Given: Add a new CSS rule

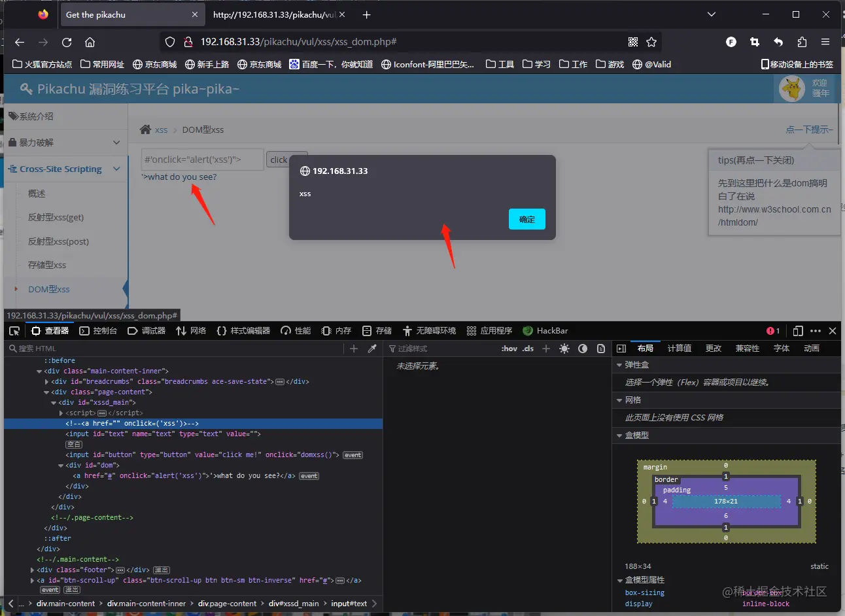Looking at the screenshot, I should tap(546, 349).
